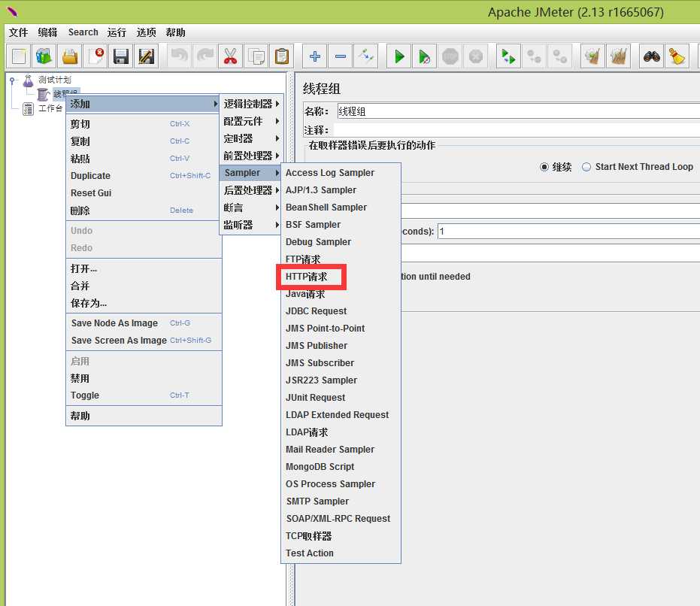
Task: Expand the 断言 submenu
Action: pyautogui.click(x=251, y=208)
